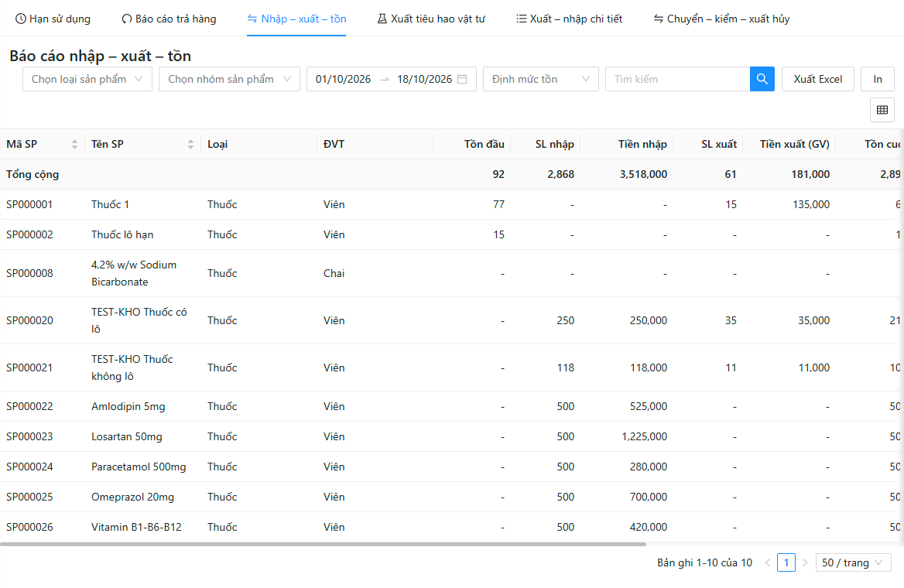Select page 1 in pagination

[x=786, y=562]
